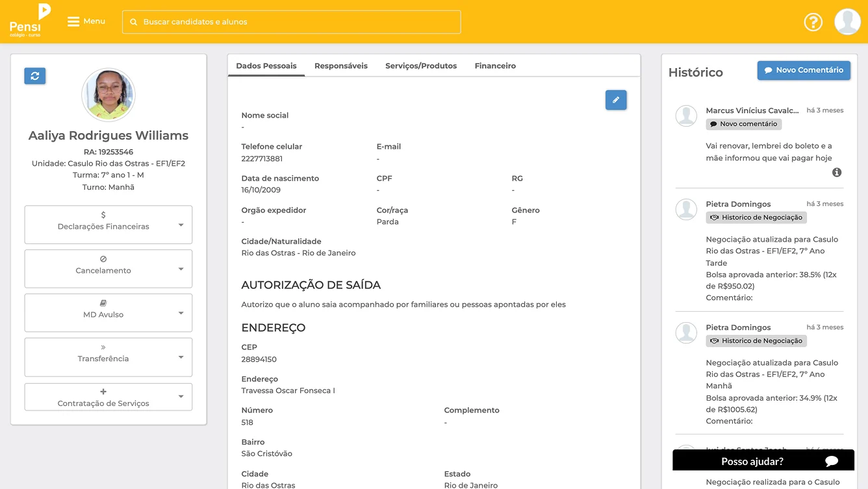Click the Cor/raça value Parda

pos(388,222)
